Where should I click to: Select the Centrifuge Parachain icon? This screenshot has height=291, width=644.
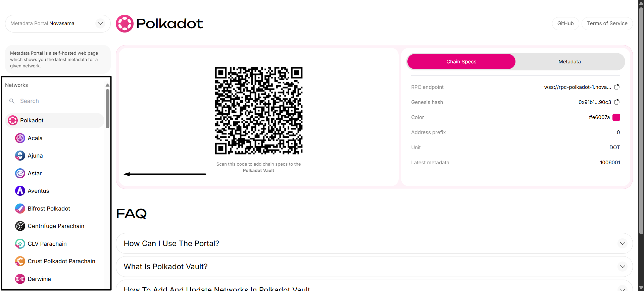coord(20,226)
